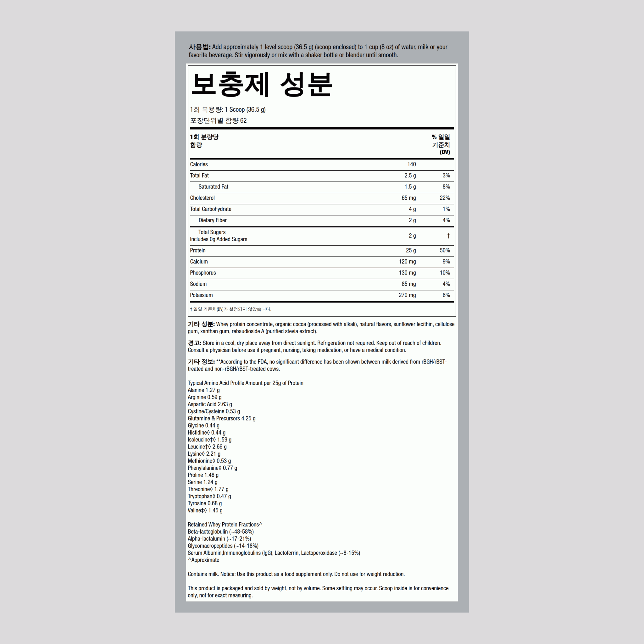Click 'Glycomacropeptides (~14-18%)' line
The image size is (644, 644).
(x=223, y=546)
